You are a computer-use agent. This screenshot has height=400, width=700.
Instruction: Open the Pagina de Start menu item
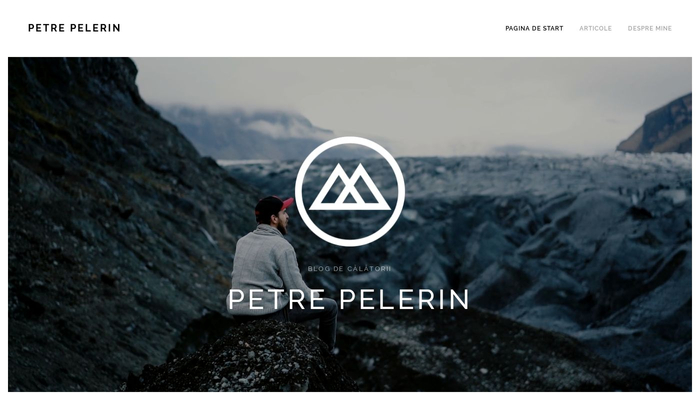point(534,28)
